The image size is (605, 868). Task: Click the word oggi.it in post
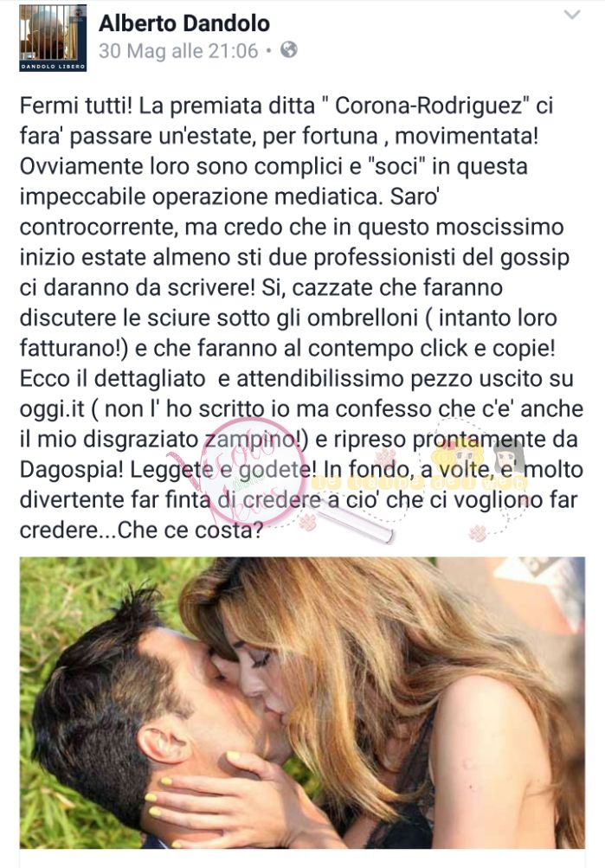click(52, 409)
